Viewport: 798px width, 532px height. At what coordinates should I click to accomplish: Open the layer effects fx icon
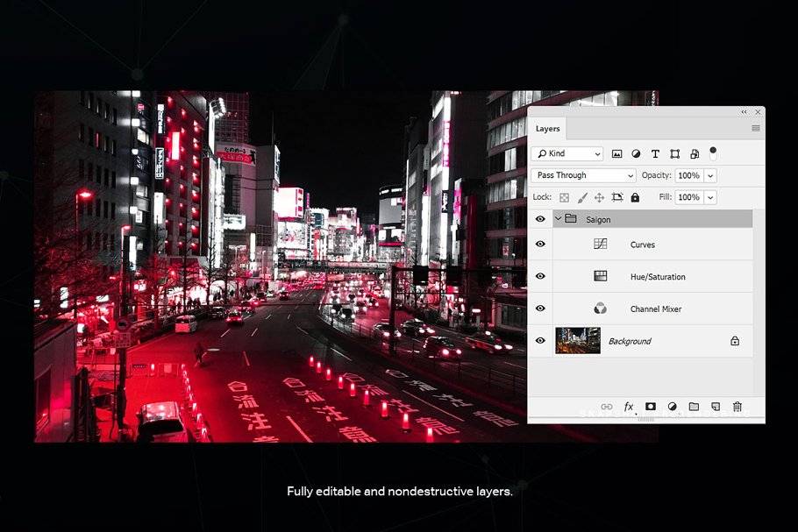click(x=629, y=406)
